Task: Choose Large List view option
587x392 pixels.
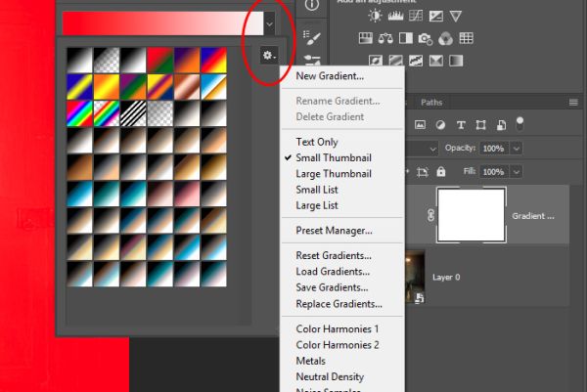Action: (317, 205)
